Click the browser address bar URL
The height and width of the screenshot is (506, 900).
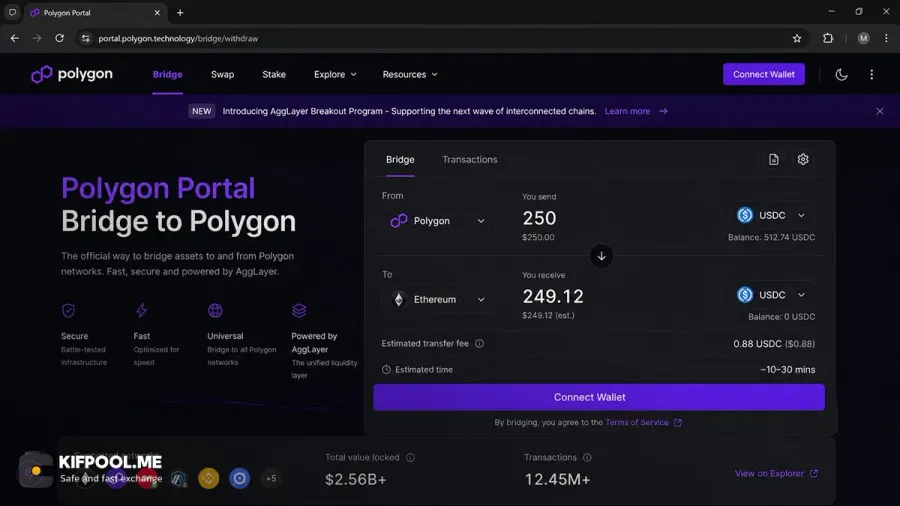pos(178,38)
